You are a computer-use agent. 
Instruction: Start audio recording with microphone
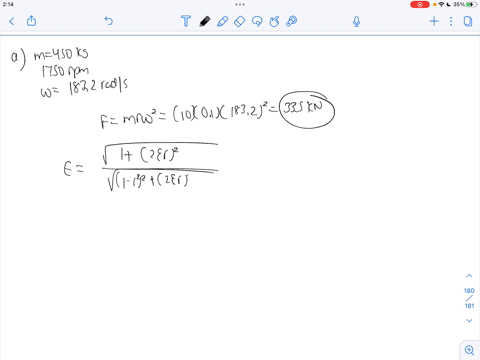356,22
